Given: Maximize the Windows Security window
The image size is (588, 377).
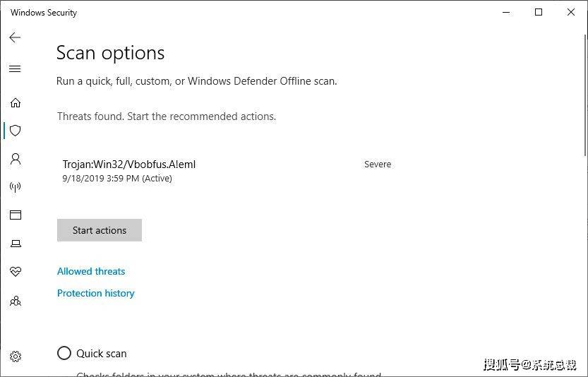Looking at the screenshot, I should tap(539, 13).
